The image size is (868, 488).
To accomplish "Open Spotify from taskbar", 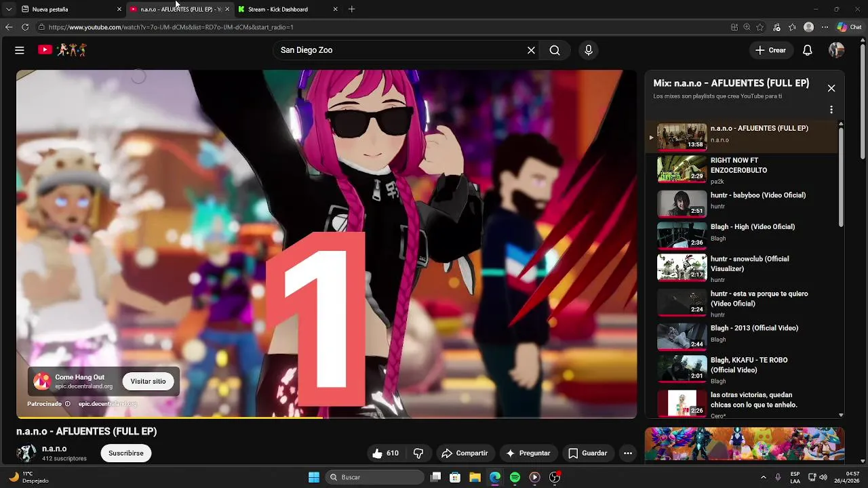I will pyautogui.click(x=515, y=477).
